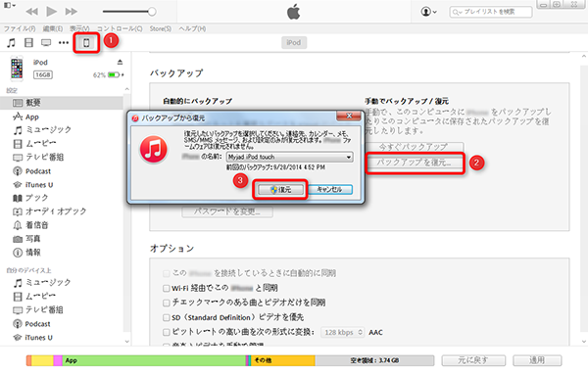Click the iPod tab button
Screen dimensions: 588x375
tap(294, 43)
